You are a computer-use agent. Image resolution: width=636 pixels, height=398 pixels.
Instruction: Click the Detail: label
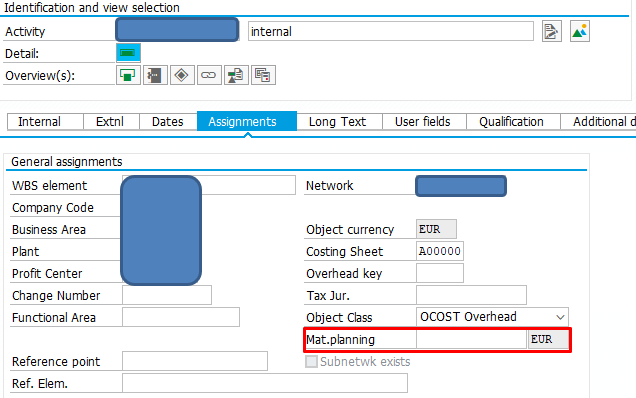[x=22, y=54]
